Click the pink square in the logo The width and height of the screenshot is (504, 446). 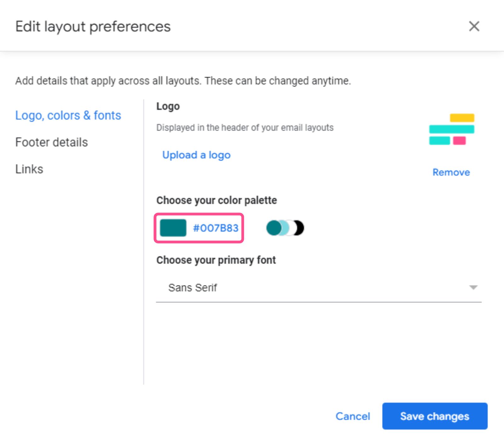pyautogui.click(x=460, y=141)
